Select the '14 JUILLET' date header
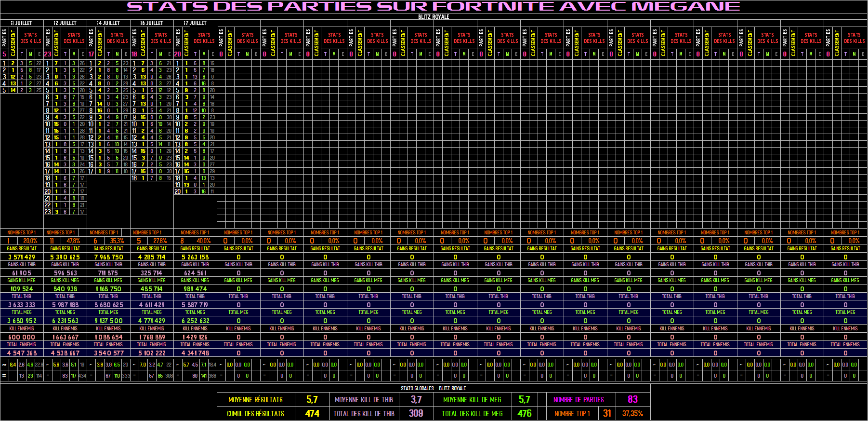This screenshot has height=421, width=868. coord(108,23)
